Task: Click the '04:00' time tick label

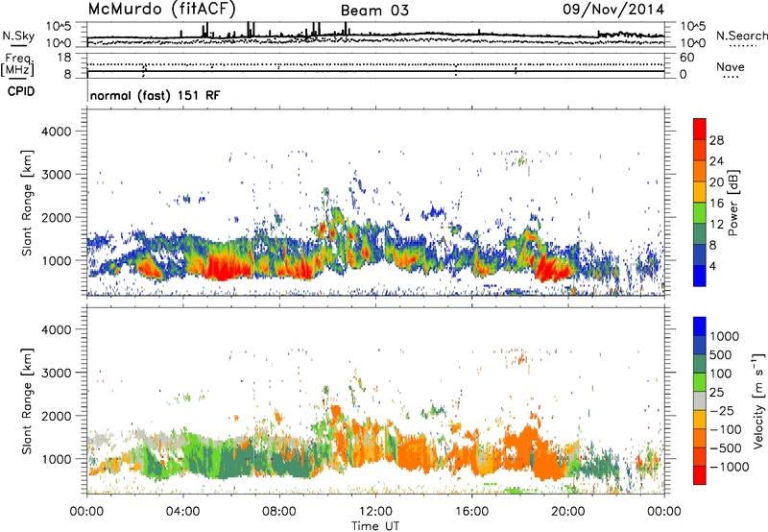Action: (x=182, y=512)
